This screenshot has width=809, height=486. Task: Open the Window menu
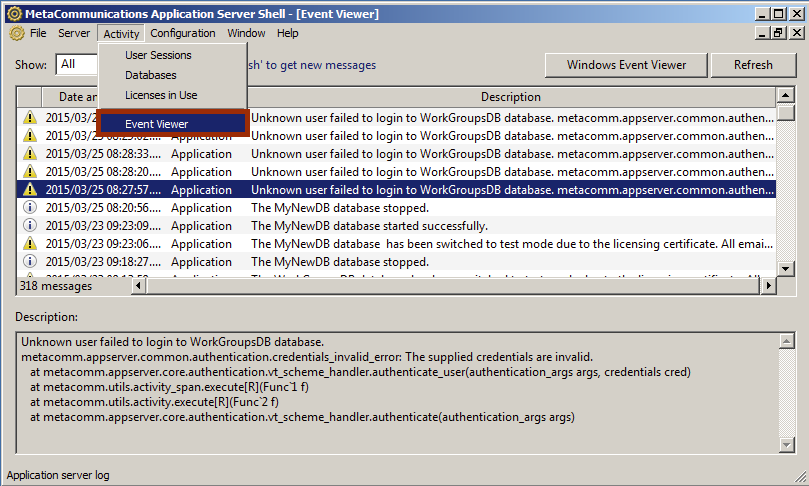(246, 33)
